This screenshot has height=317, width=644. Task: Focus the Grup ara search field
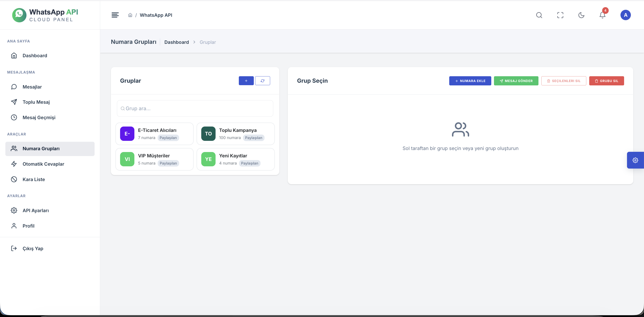195,108
